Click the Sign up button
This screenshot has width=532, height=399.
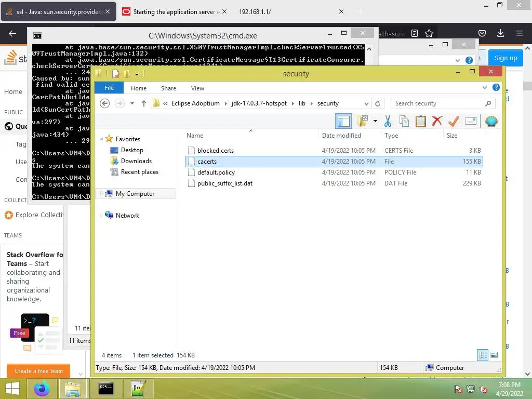(x=506, y=58)
